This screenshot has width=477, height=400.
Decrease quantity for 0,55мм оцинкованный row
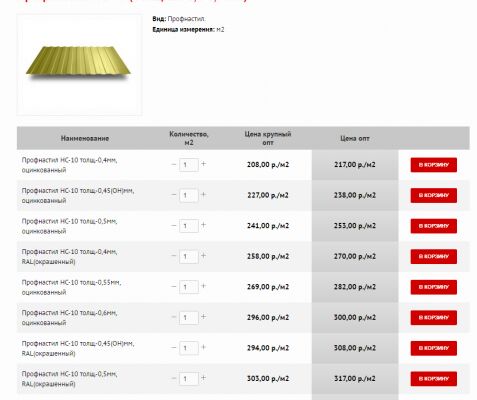coord(174,286)
